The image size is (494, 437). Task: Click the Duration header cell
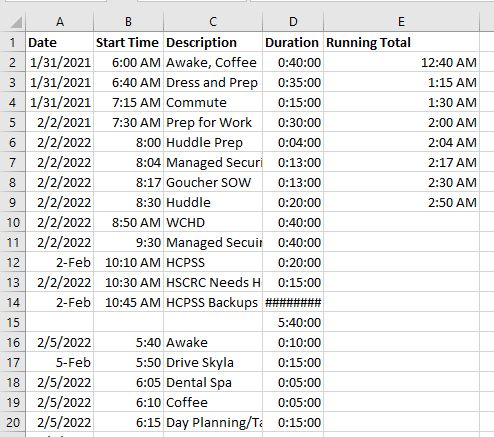point(293,42)
